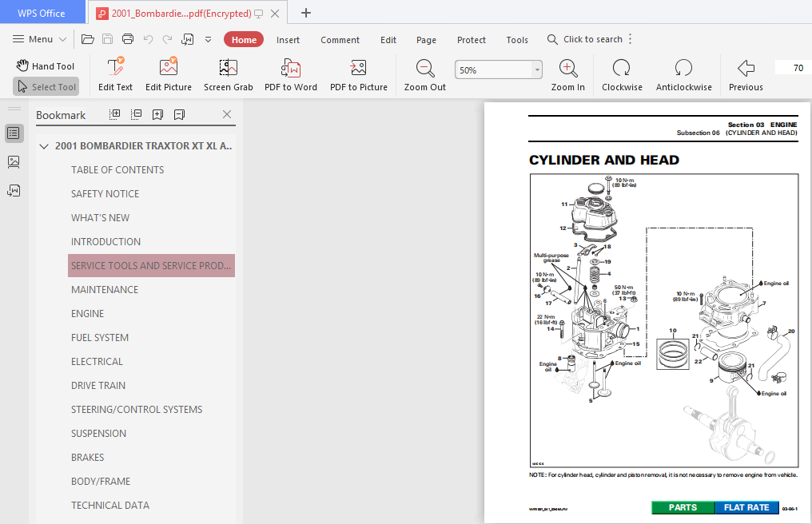
Task: Switch to the WPS Office home tab
Action: [42, 13]
